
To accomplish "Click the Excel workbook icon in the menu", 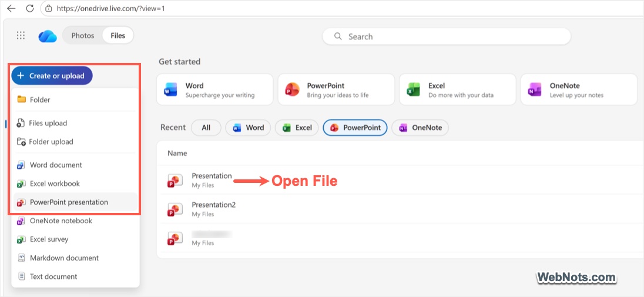I will pos(21,183).
